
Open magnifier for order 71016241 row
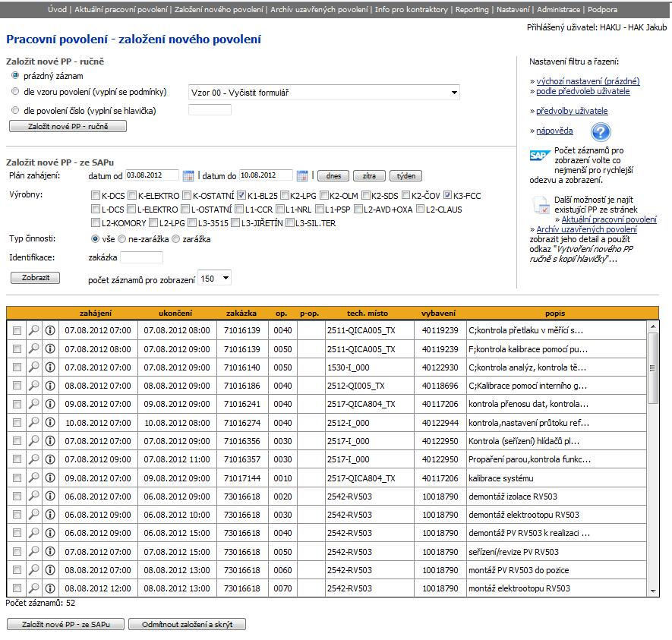click(x=34, y=404)
